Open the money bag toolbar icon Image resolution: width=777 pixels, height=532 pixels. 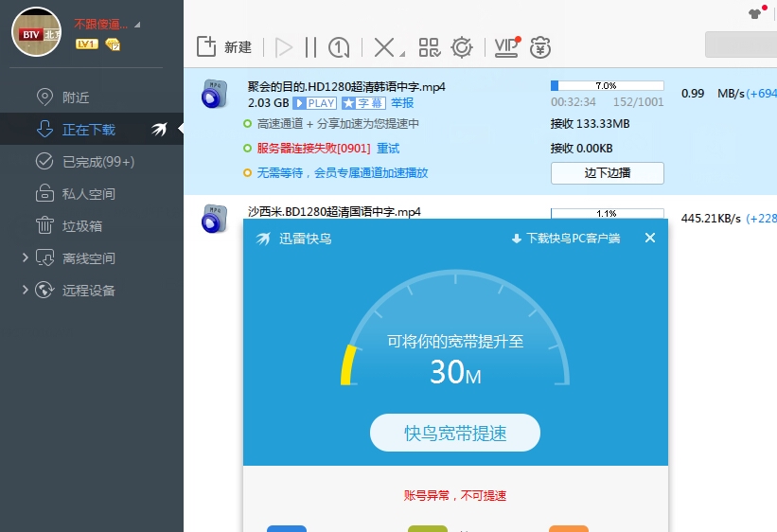pos(540,47)
